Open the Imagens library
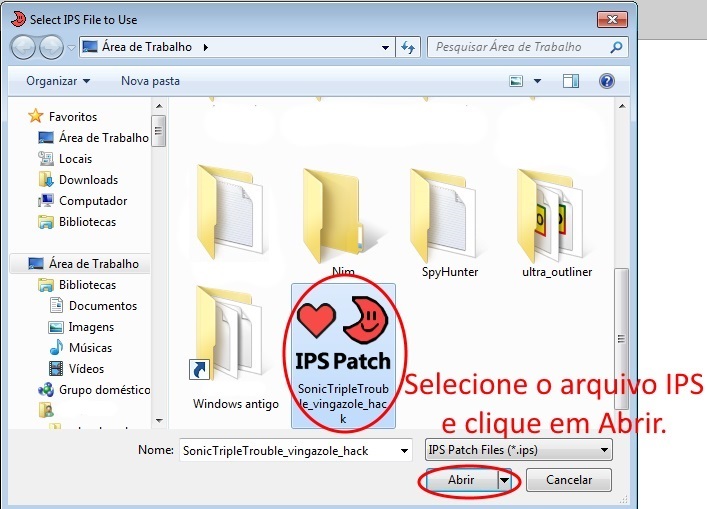Image resolution: width=707 pixels, height=509 pixels. pos(81,327)
